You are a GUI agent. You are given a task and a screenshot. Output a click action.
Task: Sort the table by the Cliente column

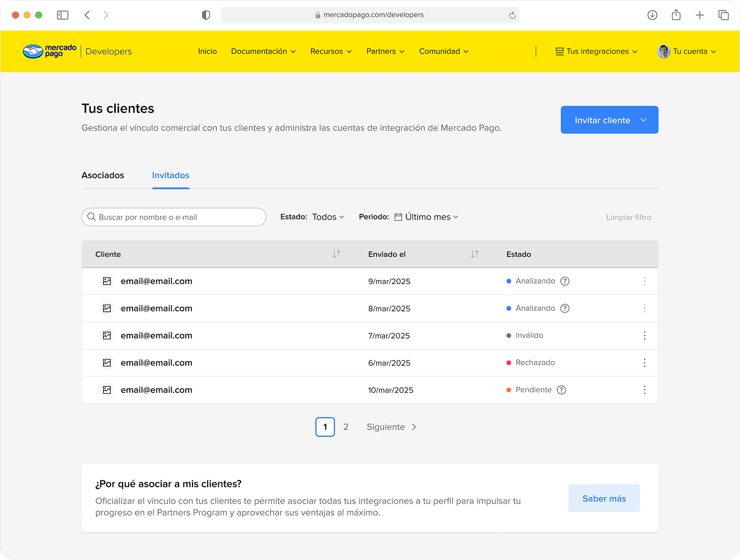click(336, 254)
